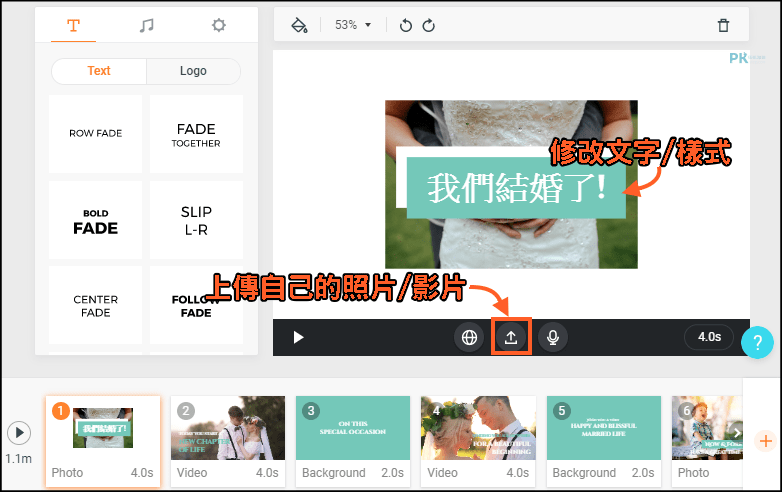Image resolution: width=782 pixels, height=492 pixels.
Task: Select scene 1 Photo thumbnail
Action: point(103,441)
